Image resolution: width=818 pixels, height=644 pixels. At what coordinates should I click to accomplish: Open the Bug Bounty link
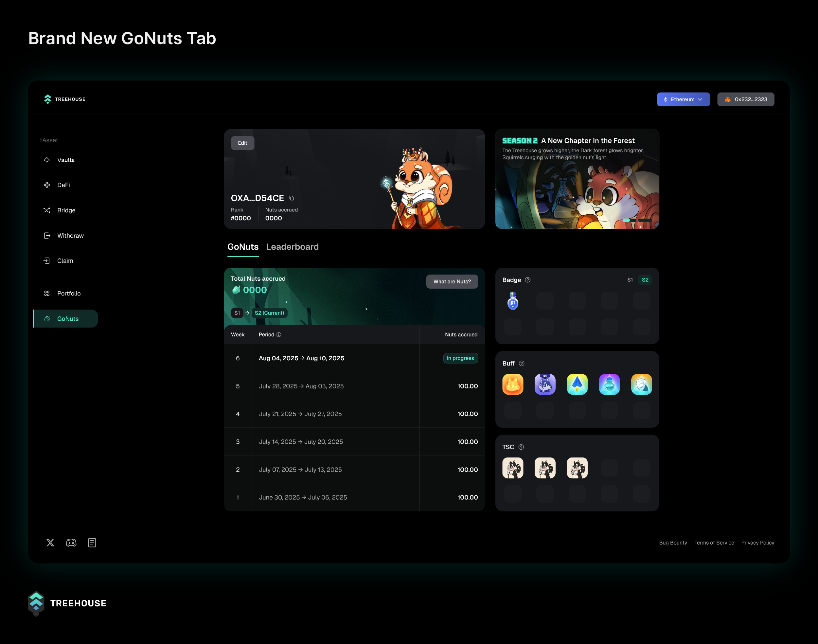tap(673, 543)
